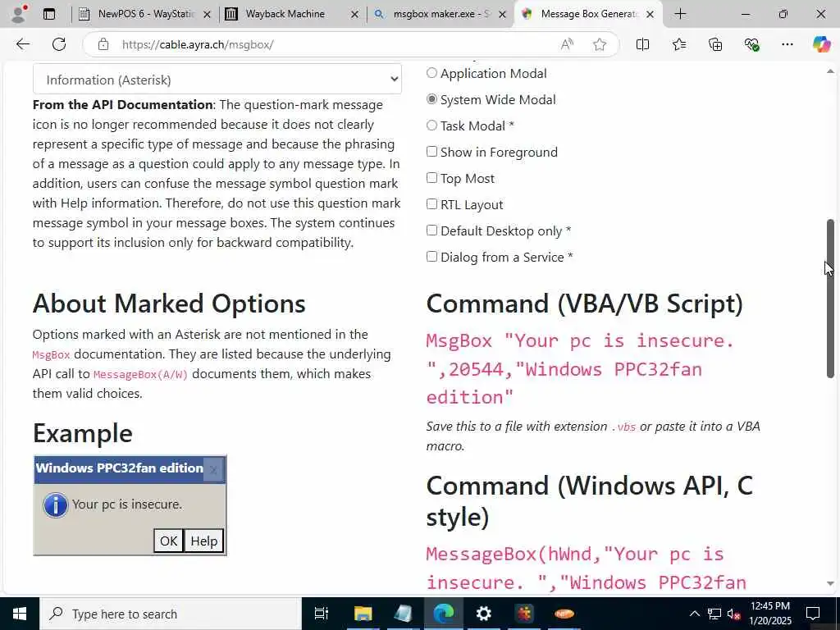The height and width of the screenshot is (630, 840).
Task: Enable the RTL Layout checkbox
Action: 431,204
